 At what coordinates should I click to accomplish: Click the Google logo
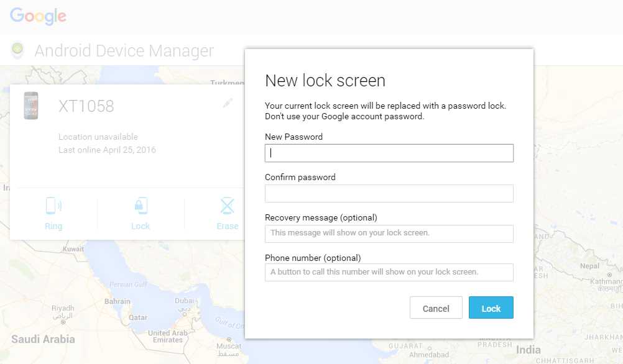tap(37, 16)
